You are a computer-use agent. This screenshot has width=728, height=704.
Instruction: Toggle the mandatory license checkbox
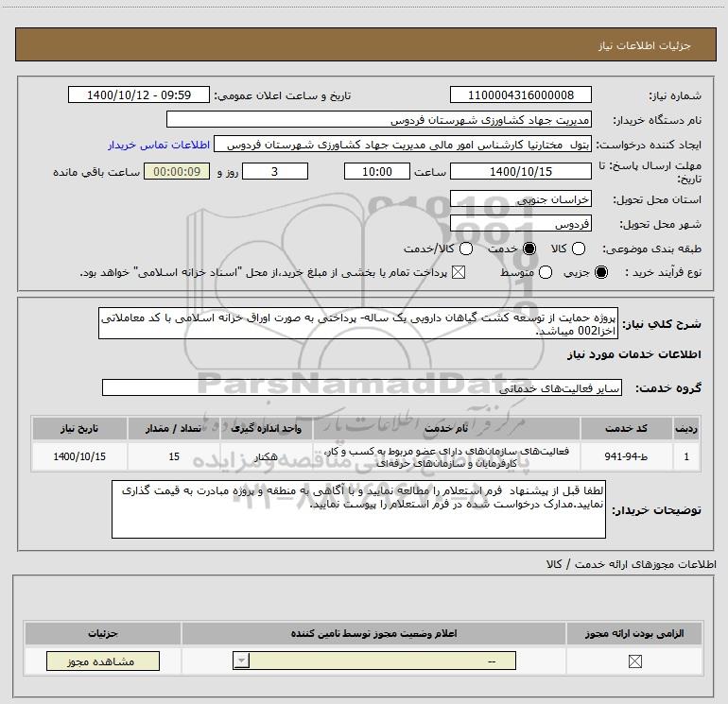(x=634, y=661)
